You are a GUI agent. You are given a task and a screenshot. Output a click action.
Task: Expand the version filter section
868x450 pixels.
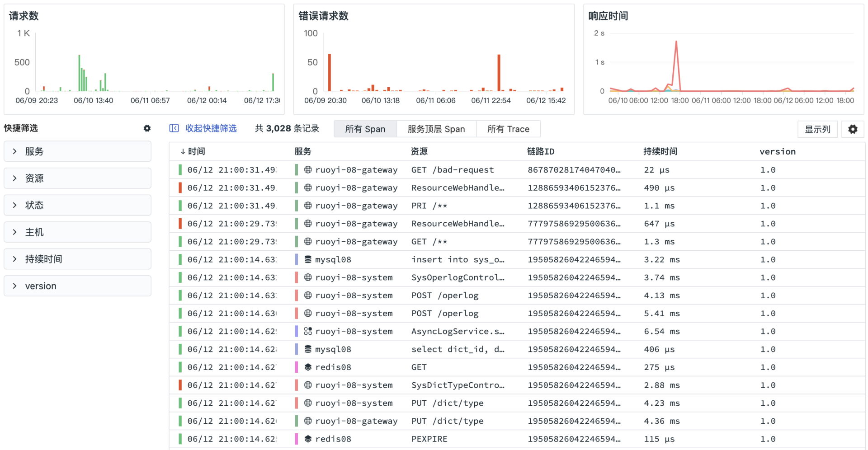click(77, 286)
